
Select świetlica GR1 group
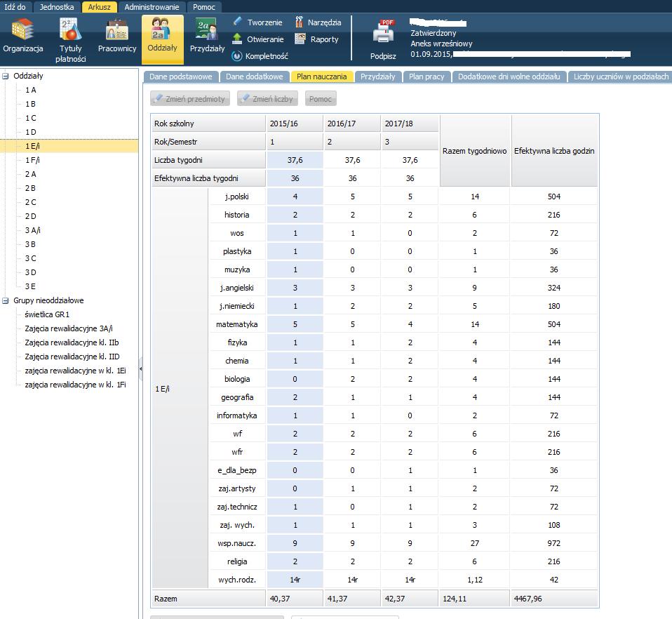pyautogui.click(x=47, y=314)
